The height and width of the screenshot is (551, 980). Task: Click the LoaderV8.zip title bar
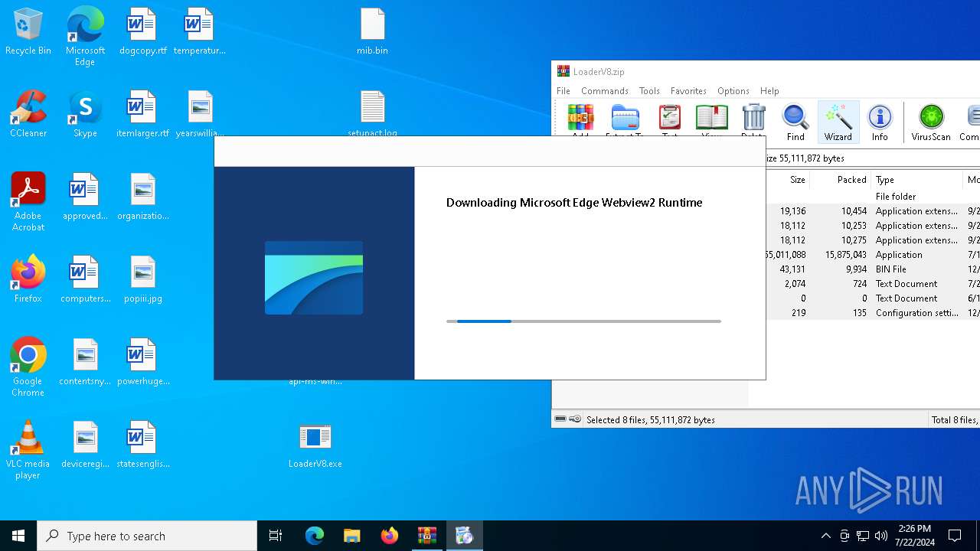point(766,71)
